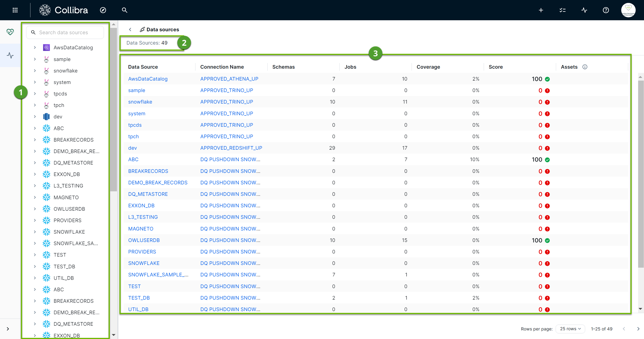This screenshot has width=644, height=339.
Task: Expand the snowflake tree node
Action: click(35, 71)
